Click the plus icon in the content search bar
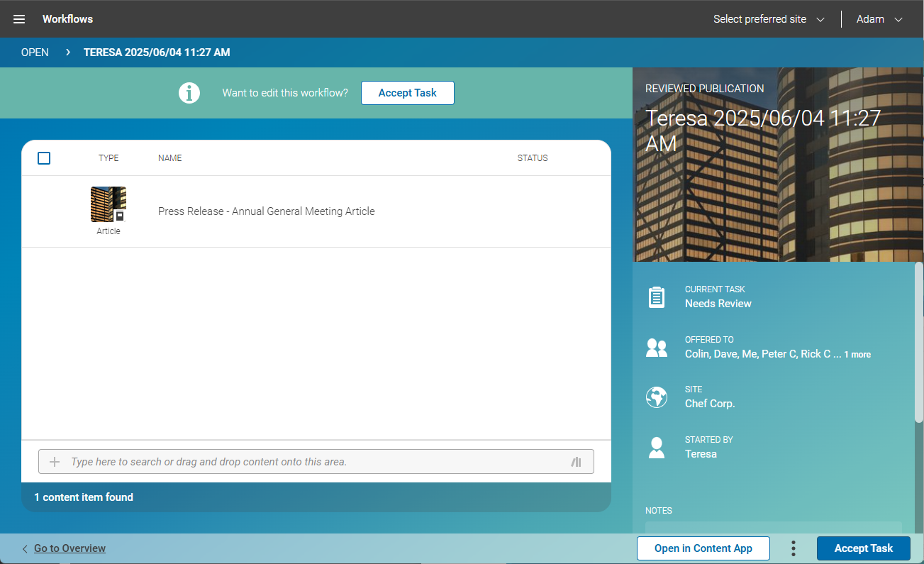924x564 pixels. click(55, 461)
